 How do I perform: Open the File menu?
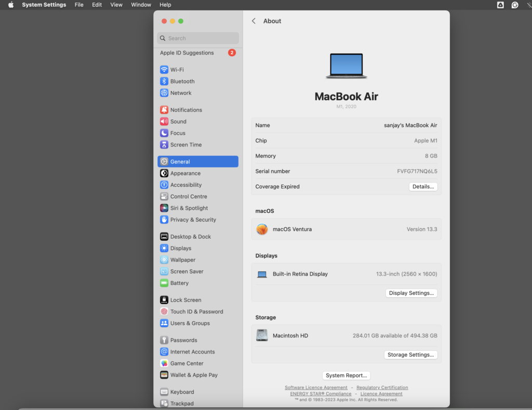click(x=79, y=5)
